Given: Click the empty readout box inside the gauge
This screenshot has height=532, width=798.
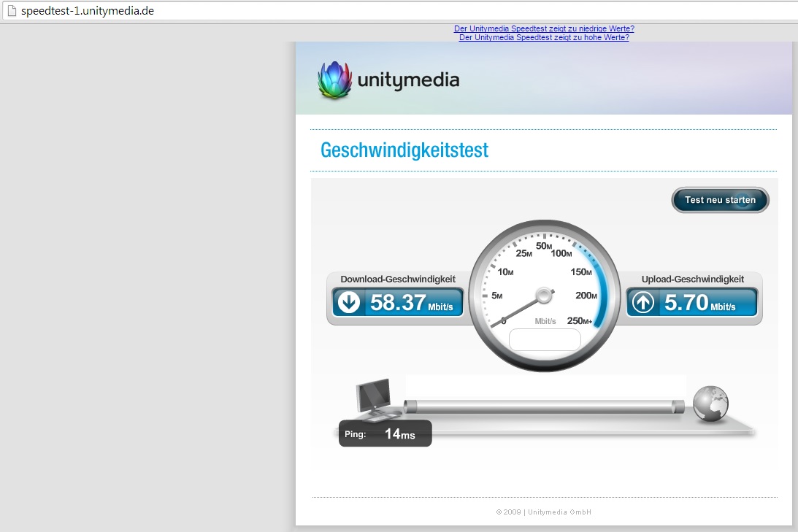Looking at the screenshot, I should 545,340.
